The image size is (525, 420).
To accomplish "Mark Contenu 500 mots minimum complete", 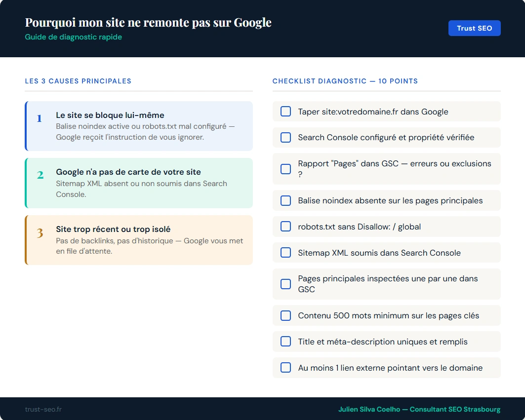I will tap(285, 315).
